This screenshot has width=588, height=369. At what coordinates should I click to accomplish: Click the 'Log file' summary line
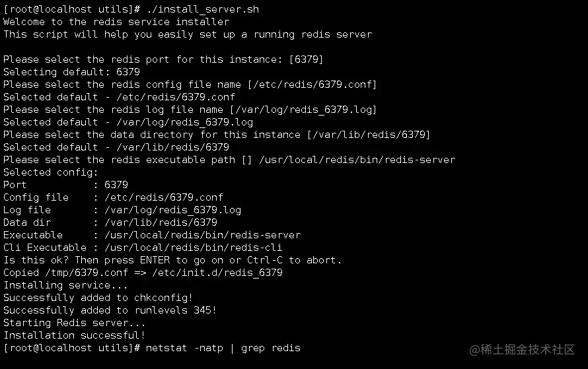[x=122, y=210]
